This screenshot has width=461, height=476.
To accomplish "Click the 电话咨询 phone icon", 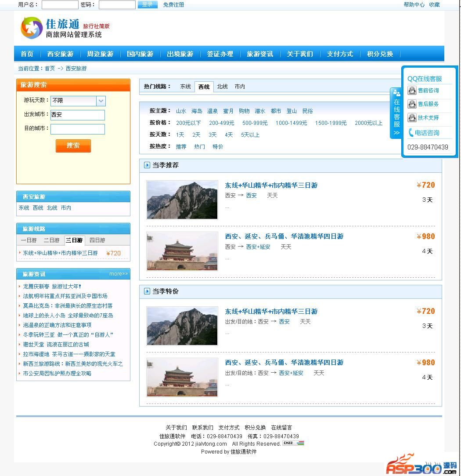I will [411, 133].
